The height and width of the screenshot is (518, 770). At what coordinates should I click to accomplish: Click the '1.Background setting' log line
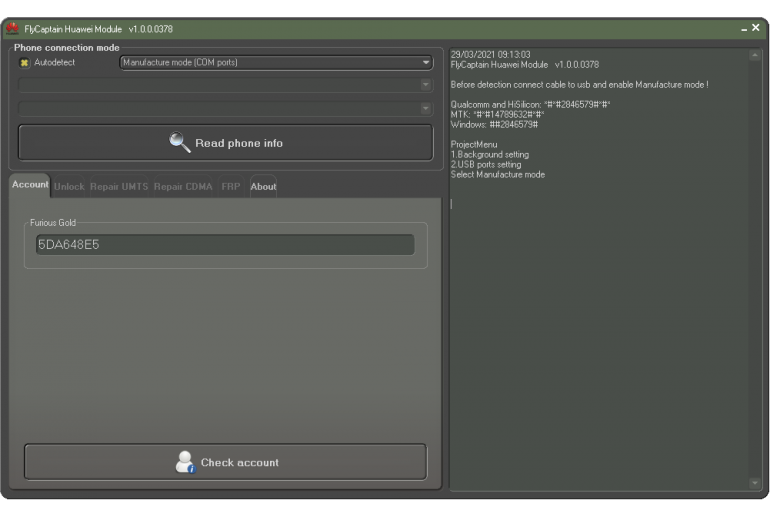[490, 154]
